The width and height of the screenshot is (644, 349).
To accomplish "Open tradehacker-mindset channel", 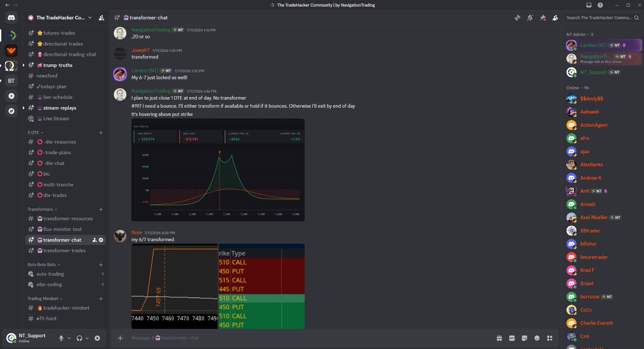I will pyautogui.click(x=65, y=308).
